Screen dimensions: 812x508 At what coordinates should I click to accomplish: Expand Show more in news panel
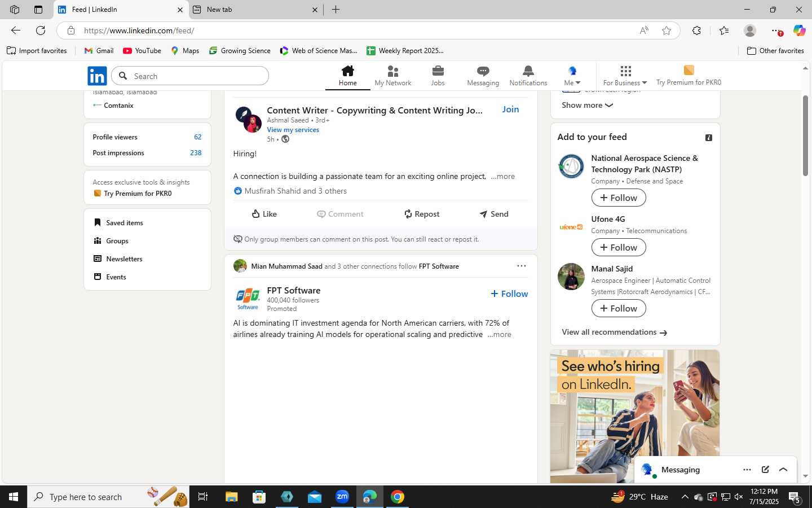coord(587,105)
